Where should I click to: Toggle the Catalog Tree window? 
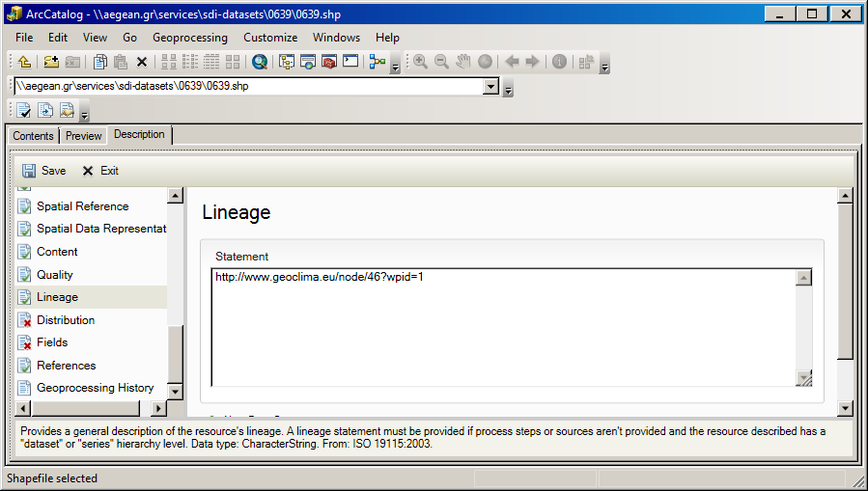point(287,62)
